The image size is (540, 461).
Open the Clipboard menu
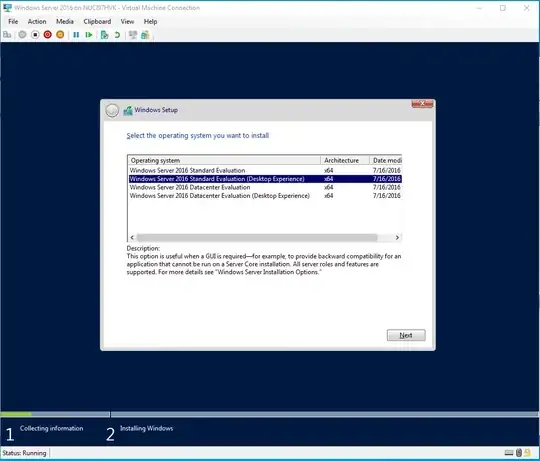point(97,21)
